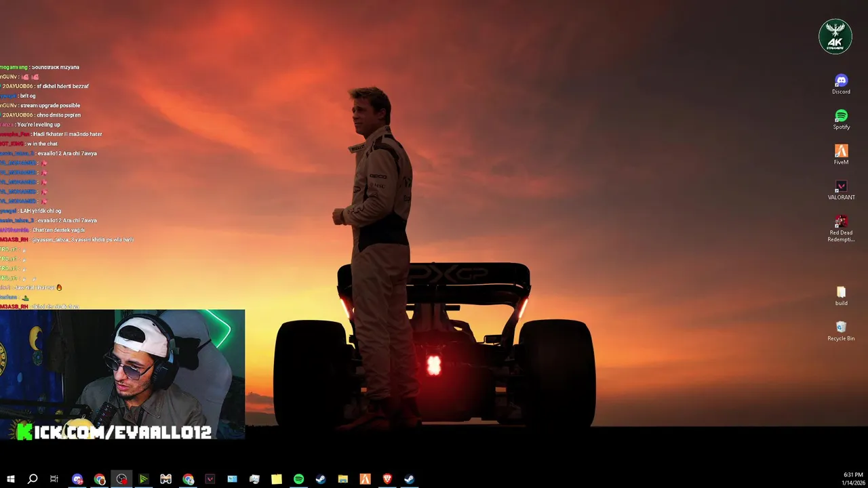Image resolution: width=868 pixels, height=488 pixels.
Task: Click chat message "sf dkhel hderti bezzaf"
Action: pyautogui.click(x=63, y=86)
